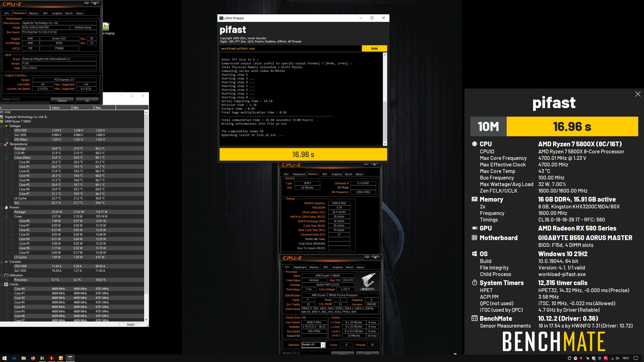This screenshot has width=644, height=362.
Task: Click the Temperatures thermometer icon in HWMonitor
Action: tap(6, 144)
